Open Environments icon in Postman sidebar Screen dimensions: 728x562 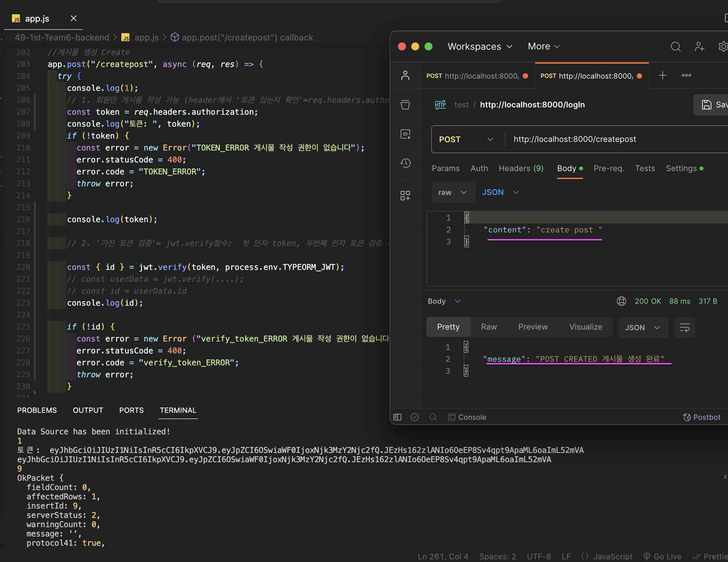coord(405,134)
